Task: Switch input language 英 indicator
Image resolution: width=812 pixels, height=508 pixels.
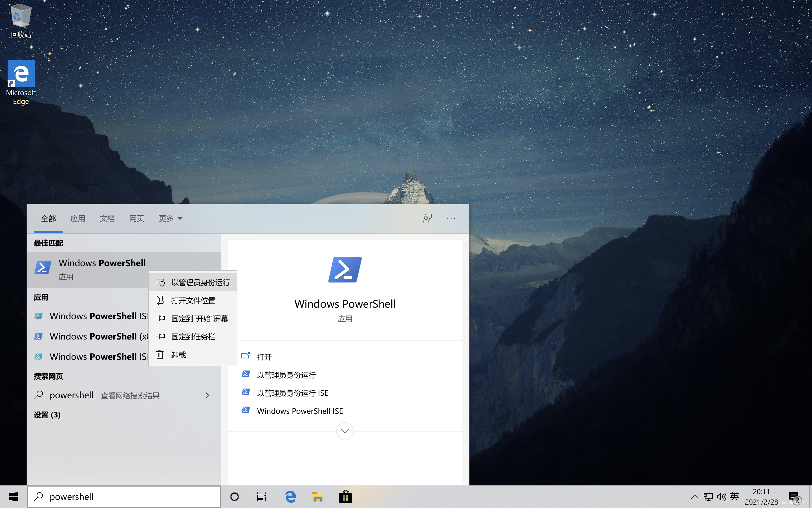Action: tap(734, 496)
